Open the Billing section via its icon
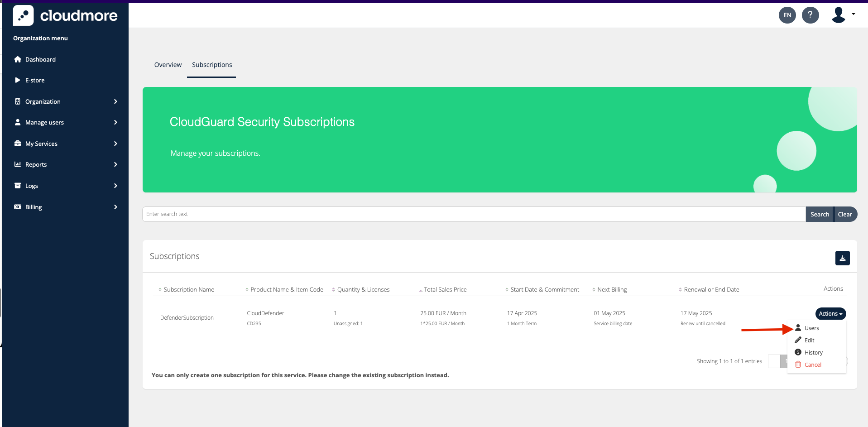Viewport: 868px width, 427px height. tap(17, 206)
